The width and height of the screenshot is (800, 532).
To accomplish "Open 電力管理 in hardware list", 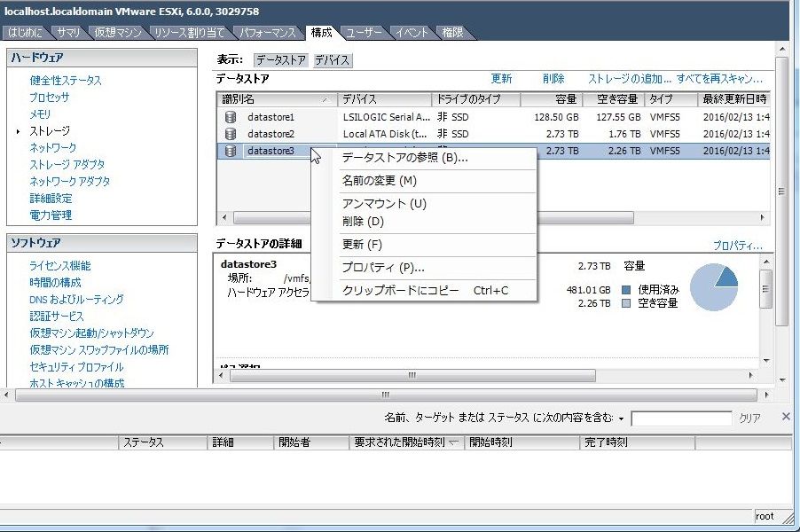I will (x=51, y=215).
